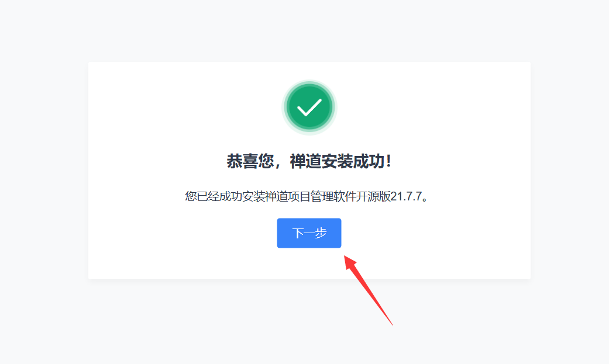
Task: Click the 下 character on the blue button
Action: (298, 233)
